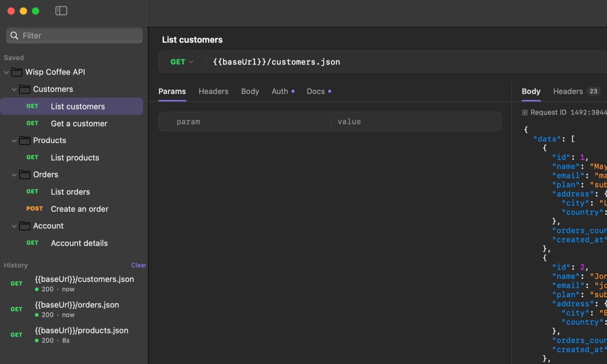Screen dimensions: 607x364
Task: Click the History section label
Action: tap(16, 265)
